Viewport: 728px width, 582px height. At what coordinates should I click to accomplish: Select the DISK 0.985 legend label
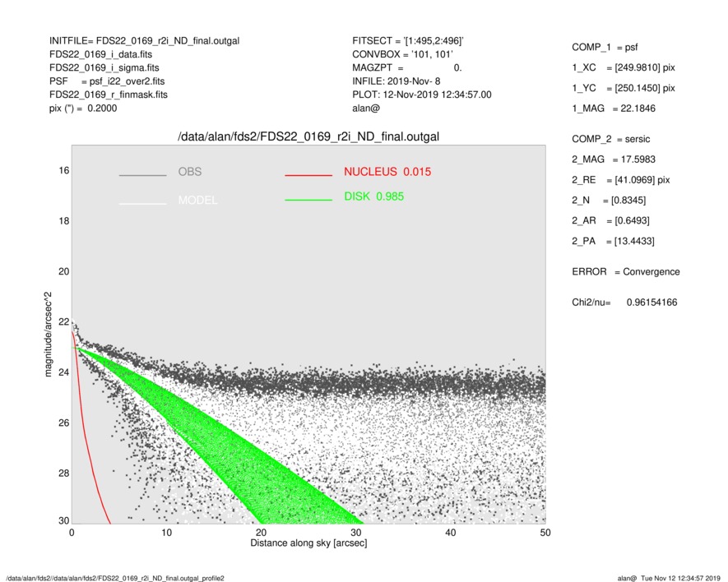pos(373,196)
